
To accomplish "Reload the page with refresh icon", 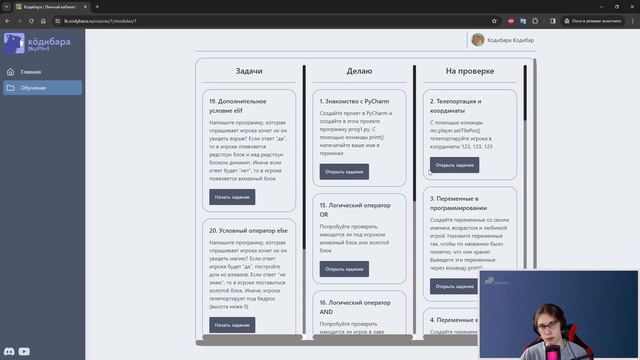I will tap(31, 21).
